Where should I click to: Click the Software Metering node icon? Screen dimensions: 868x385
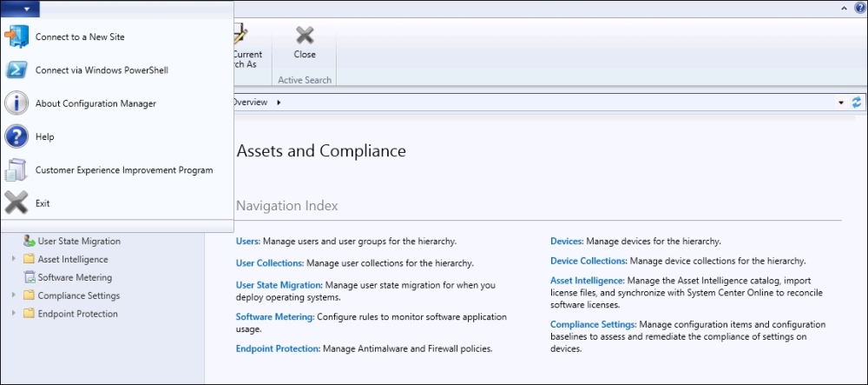[x=29, y=277]
